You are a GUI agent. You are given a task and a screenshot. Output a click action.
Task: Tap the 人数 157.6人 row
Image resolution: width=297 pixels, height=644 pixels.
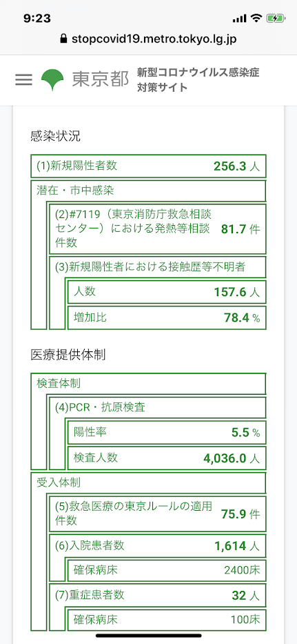pyautogui.click(x=167, y=291)
